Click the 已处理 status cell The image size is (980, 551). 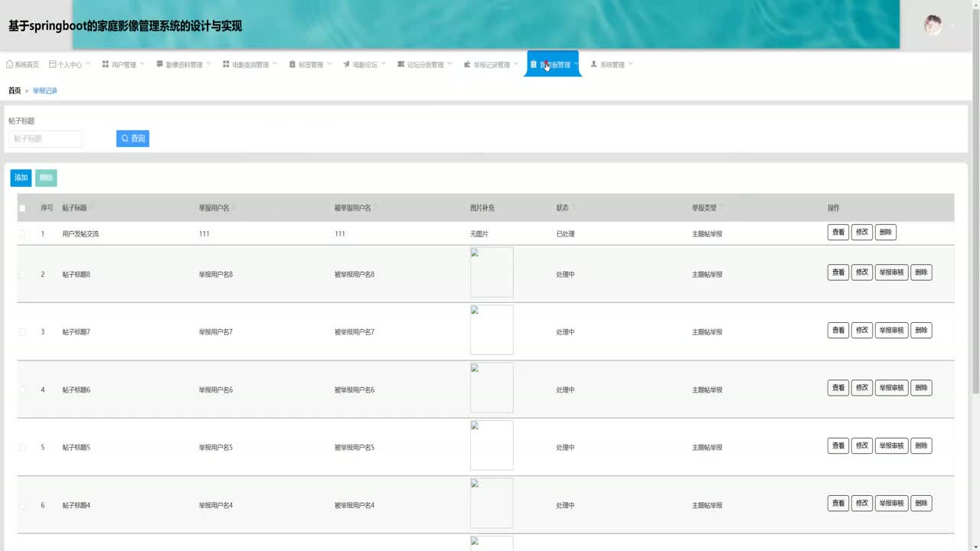pos(565,234)
